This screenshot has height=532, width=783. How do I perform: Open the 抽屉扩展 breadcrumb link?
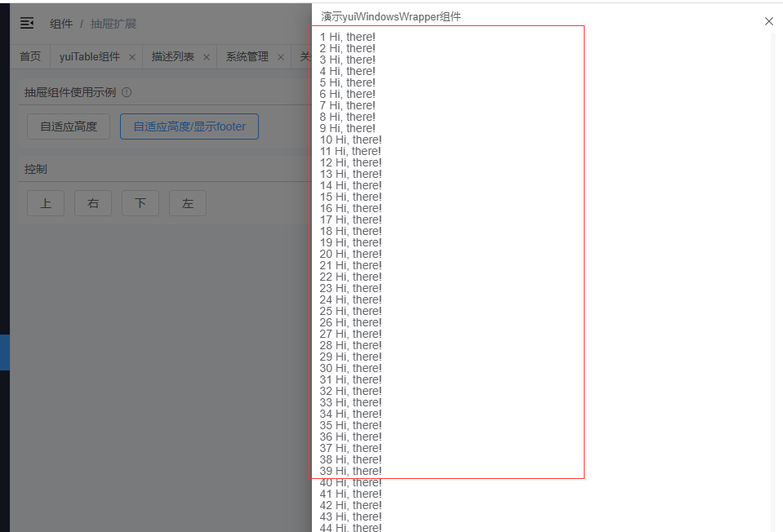click(x=112, y=24)
